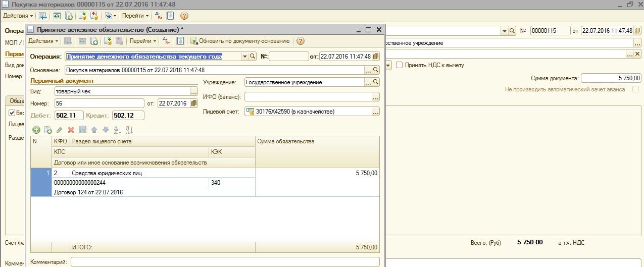Select the КПС cell 0000000000000244
644x267 pixels.
coord(130,183)
